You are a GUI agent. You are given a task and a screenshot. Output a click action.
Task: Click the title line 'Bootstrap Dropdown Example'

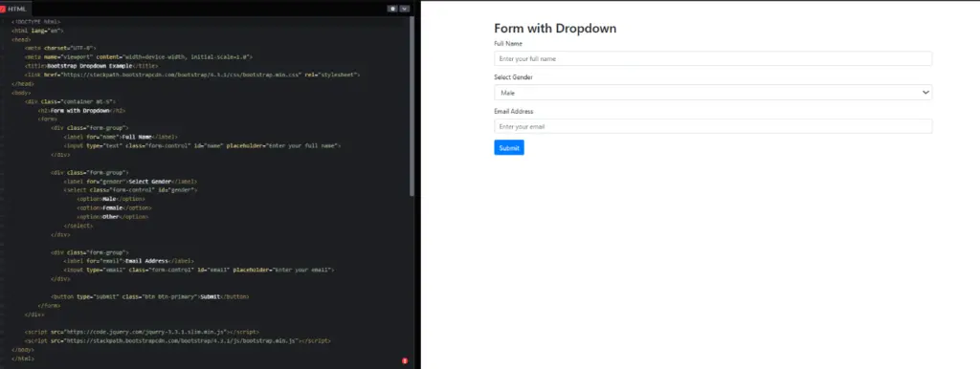(91, 66)
